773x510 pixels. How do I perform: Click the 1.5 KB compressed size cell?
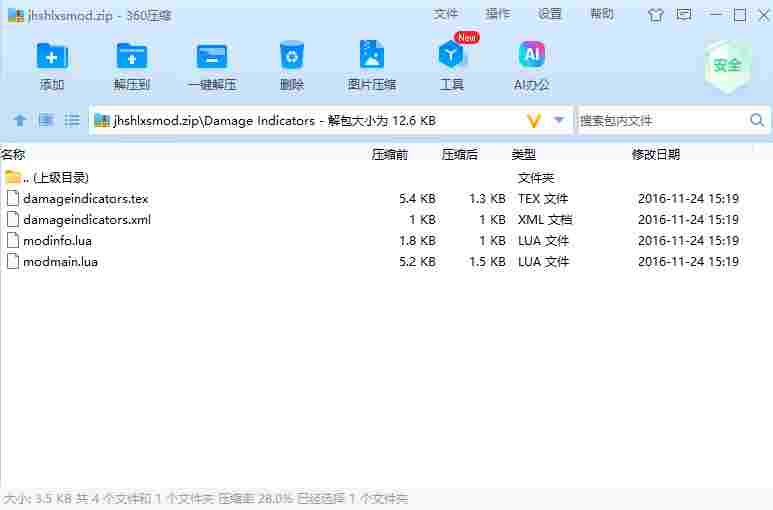(487, 262)
